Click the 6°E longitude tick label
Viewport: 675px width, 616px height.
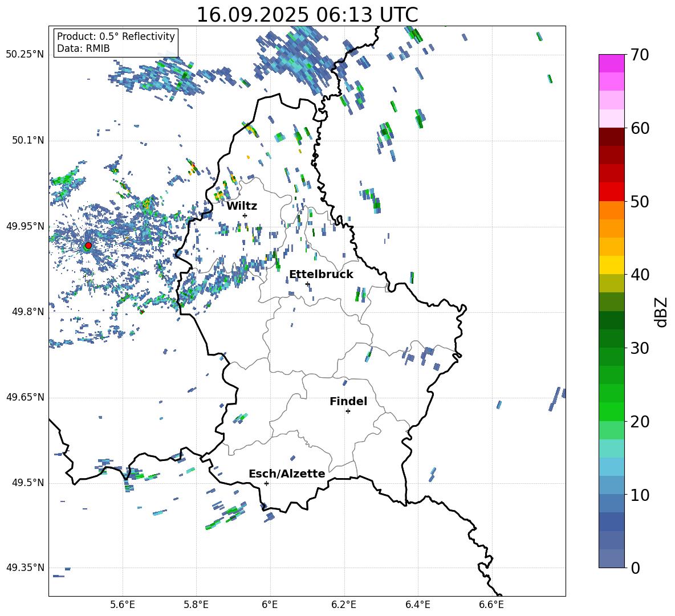click(x=270, y=605)
